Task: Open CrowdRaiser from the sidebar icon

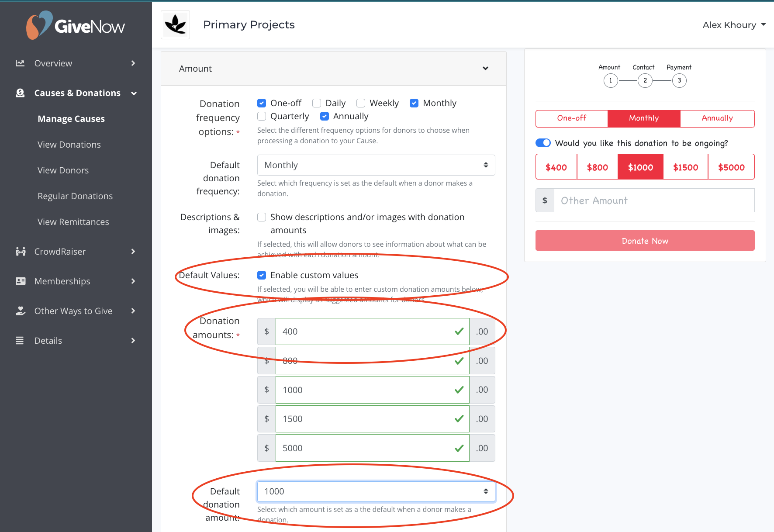Action: click(x=20, y=251)
